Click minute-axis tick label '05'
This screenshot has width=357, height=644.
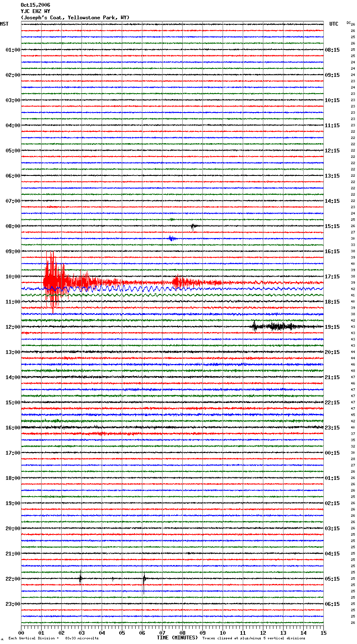[122, 633]
